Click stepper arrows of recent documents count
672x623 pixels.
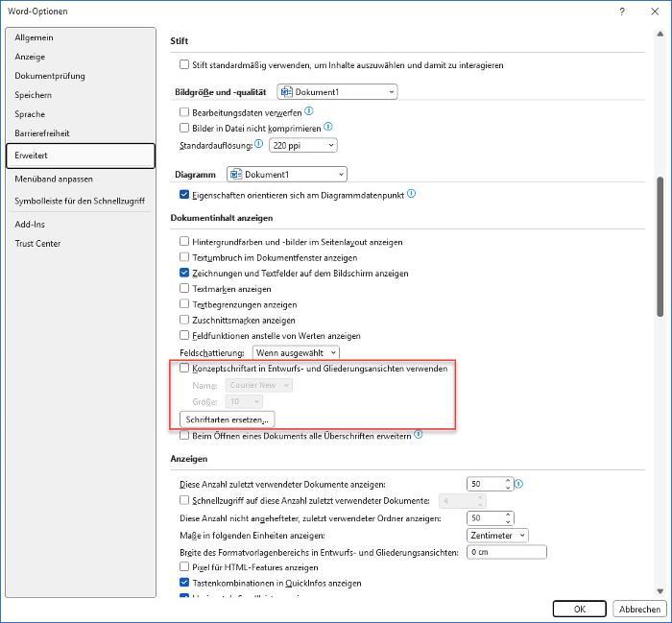(x=508, y=484)
